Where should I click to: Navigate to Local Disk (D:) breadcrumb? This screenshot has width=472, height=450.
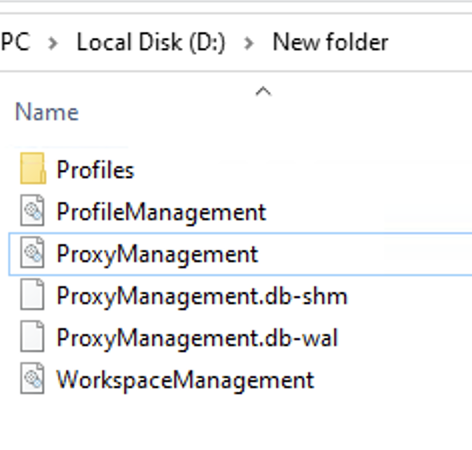tap(151, 42)
